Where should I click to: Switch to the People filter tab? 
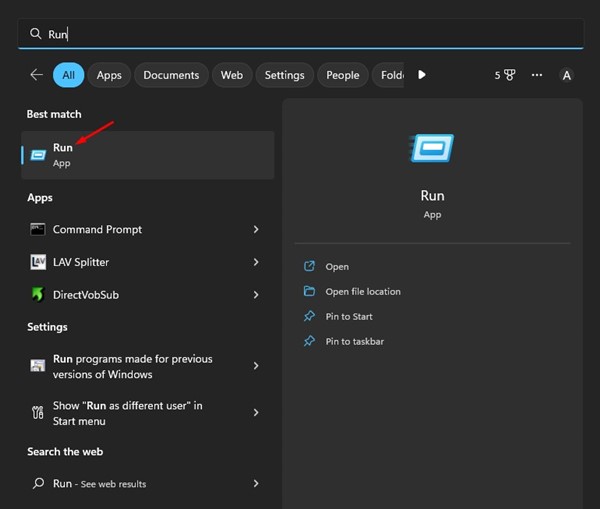click(342, 75)
